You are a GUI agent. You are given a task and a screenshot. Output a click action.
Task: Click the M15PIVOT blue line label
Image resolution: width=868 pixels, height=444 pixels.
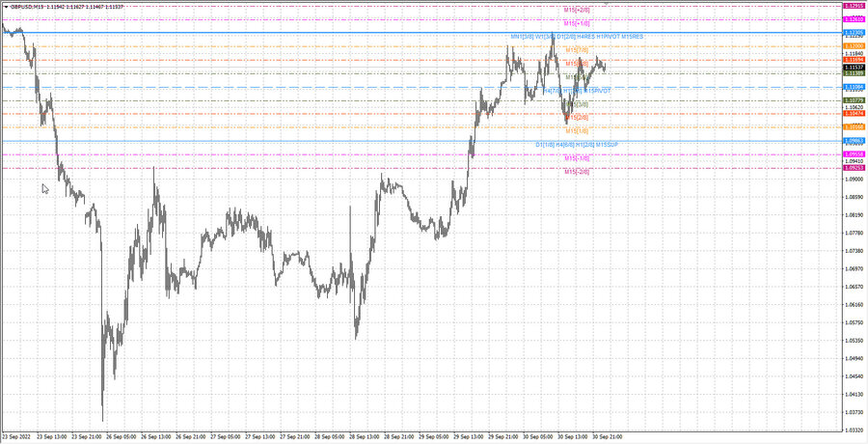click(x=598, y=91)
